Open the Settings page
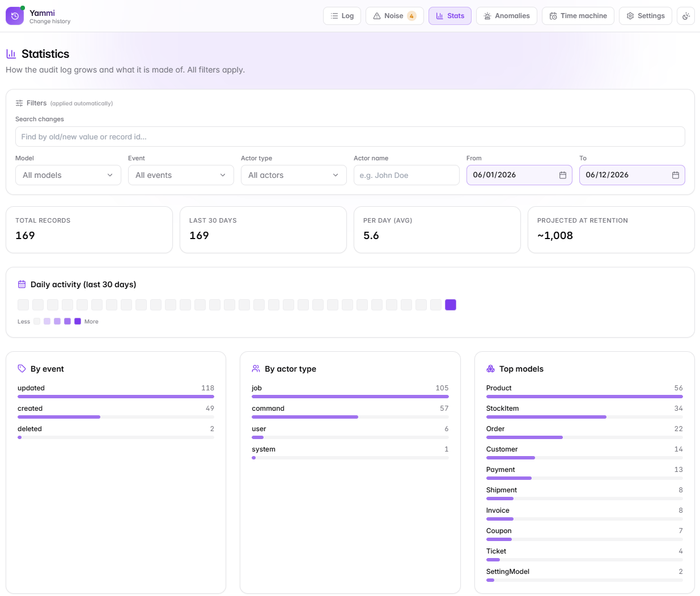 point(646,16)
